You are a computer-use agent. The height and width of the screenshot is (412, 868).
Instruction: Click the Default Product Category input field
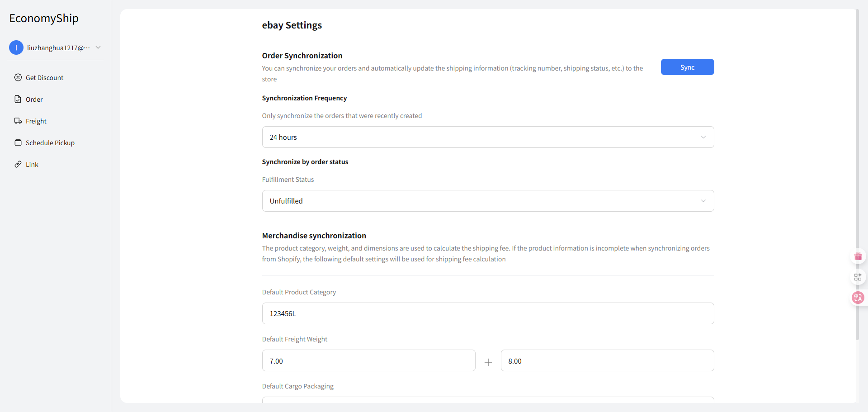click(x=487, y=313)
